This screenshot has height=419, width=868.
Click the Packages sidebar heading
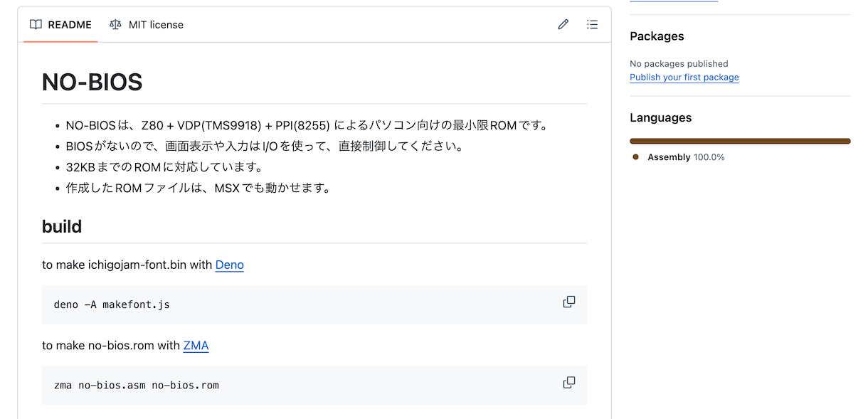(657, 36)
